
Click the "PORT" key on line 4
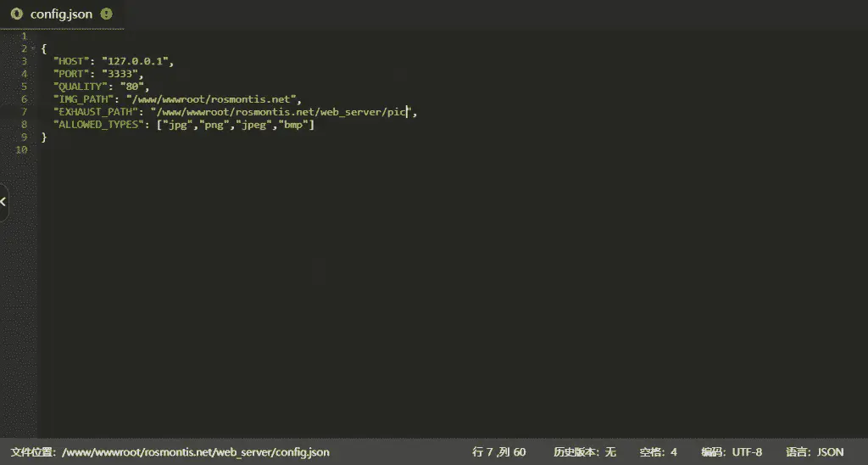point(71,75)
